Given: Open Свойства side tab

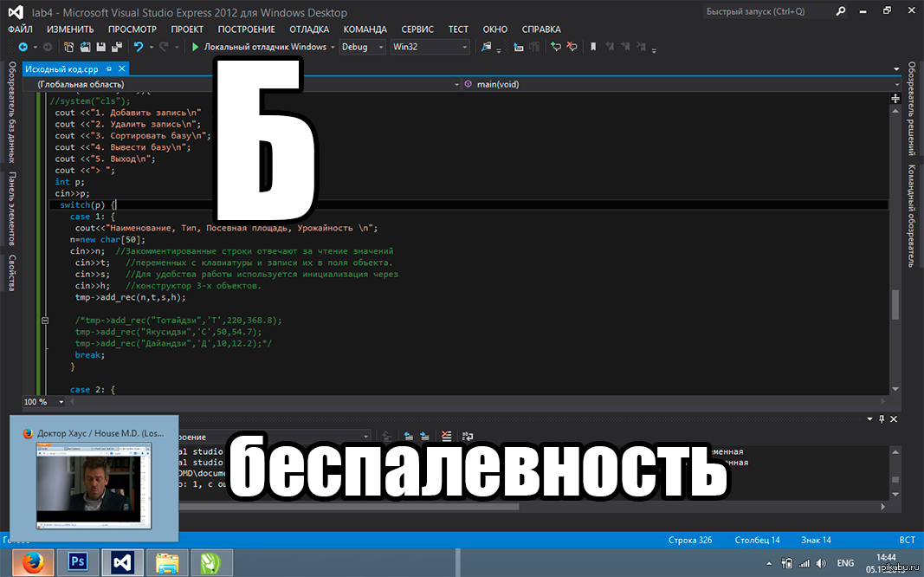Looking at the screenshot, I should pyautogui.click(x=12, y=273).
